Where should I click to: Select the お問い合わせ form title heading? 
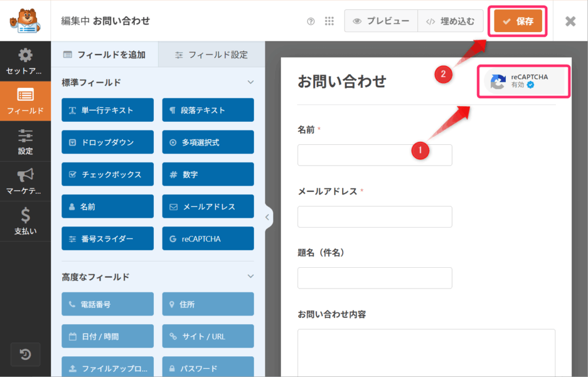(342, 81)
